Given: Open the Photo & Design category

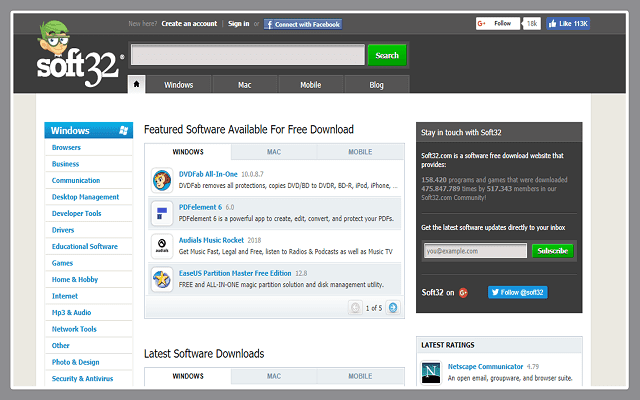Looking at the screenshot, I should [x=76, y=362].
